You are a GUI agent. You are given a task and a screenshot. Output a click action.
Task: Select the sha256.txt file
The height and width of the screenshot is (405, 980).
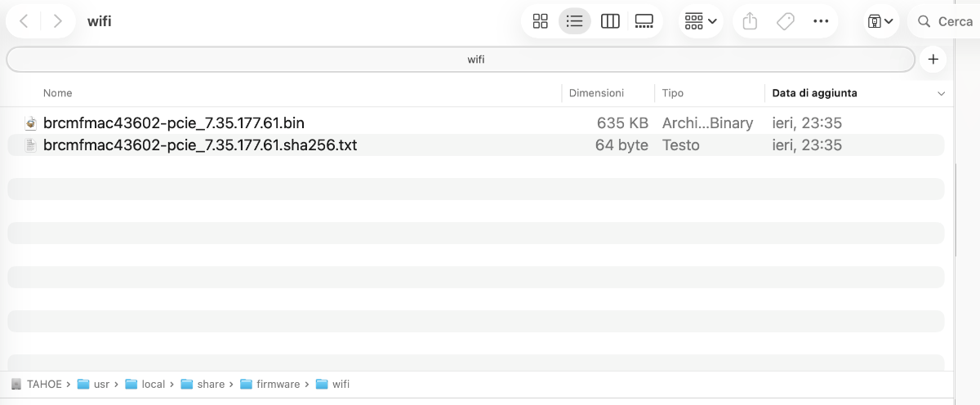tap(200, 145)
